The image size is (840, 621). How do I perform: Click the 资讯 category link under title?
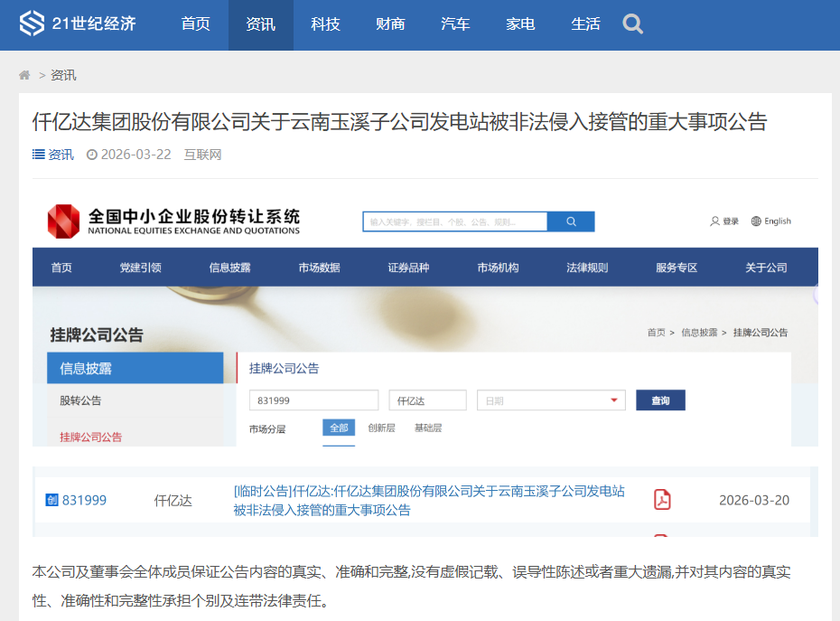click(61, 155)
